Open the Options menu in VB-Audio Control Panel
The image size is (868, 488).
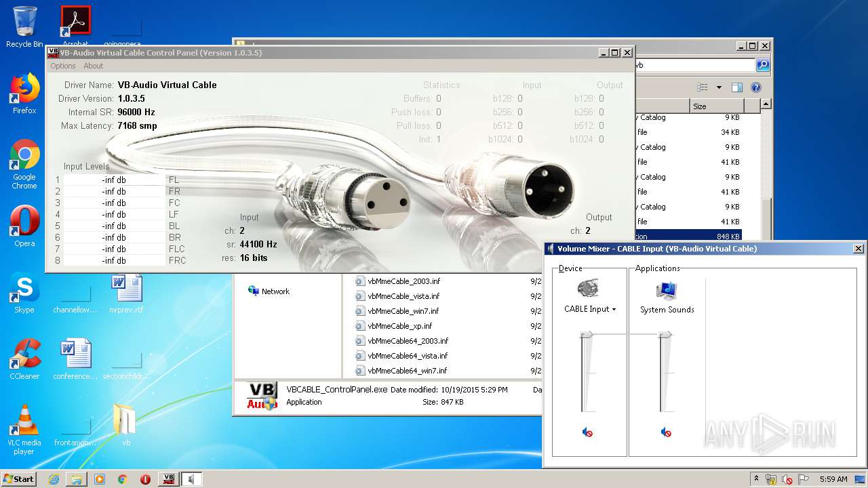click(x=62, y=66)
